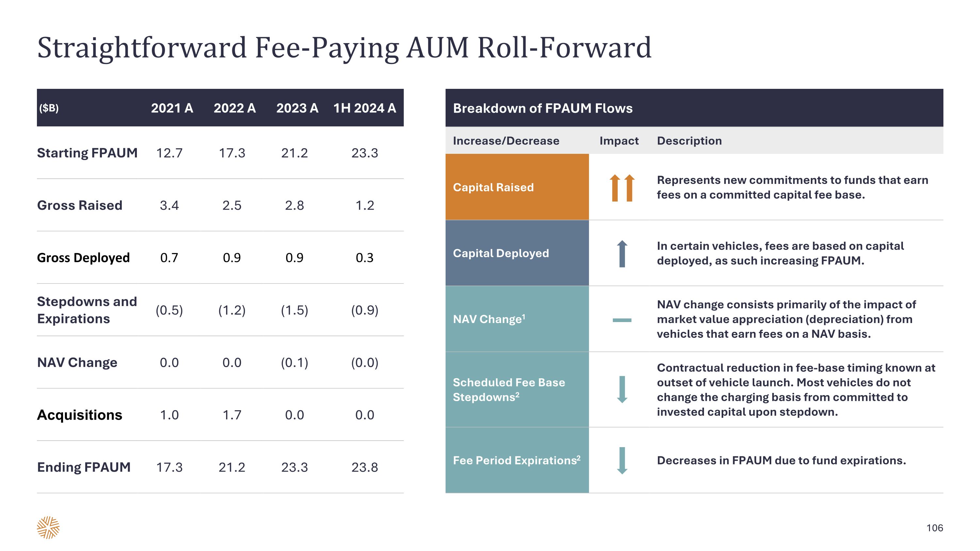Click the down arrow for Scheduled Fee Base Stepdowns
The width and height of the screenshot is (980, 551).
tap(622, 389)
